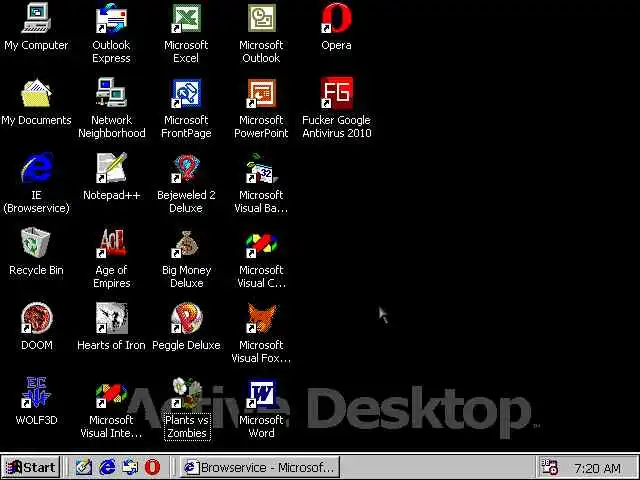Switch to the Browservice - Microsof... taskbar button
Viewport: 640px width, 480px height.
[x=260, y=467]
